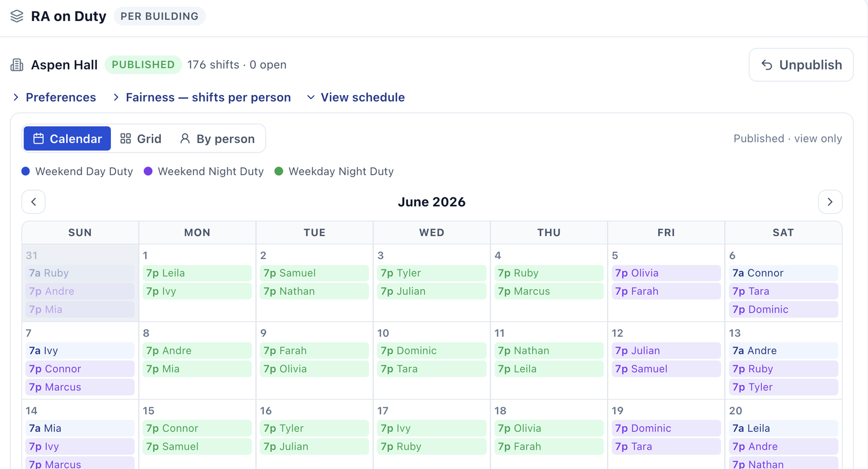868x469 pixels.
Task: Collapse the View schedule section
Action: [356, 97]
